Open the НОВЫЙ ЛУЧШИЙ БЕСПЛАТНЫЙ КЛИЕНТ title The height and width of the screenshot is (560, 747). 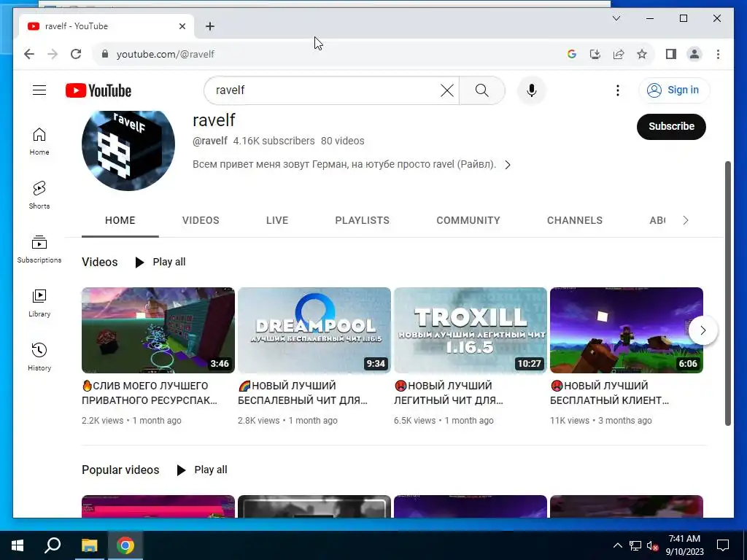coord(609,393)
